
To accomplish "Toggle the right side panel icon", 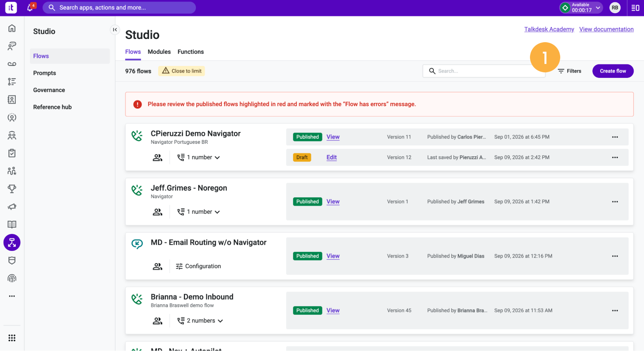I will [x=635, y=8].
